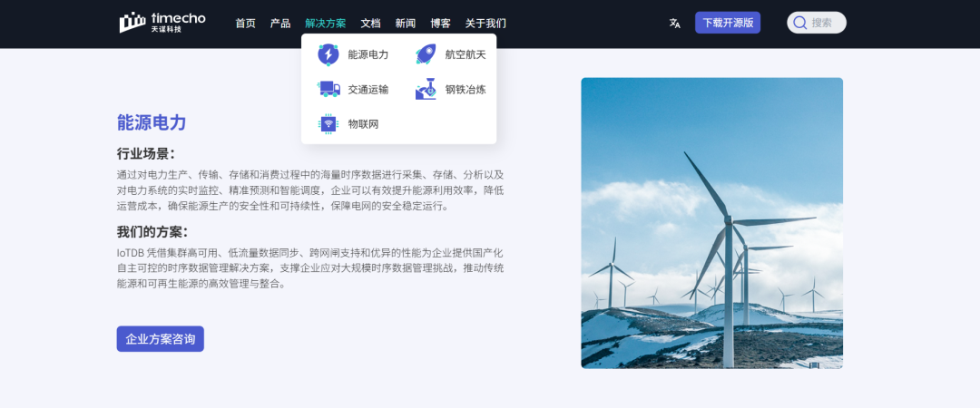Viewport: 980px width, 408px height.
Task: Select 能源电力 from the dropdown
Action: point(368,55)
